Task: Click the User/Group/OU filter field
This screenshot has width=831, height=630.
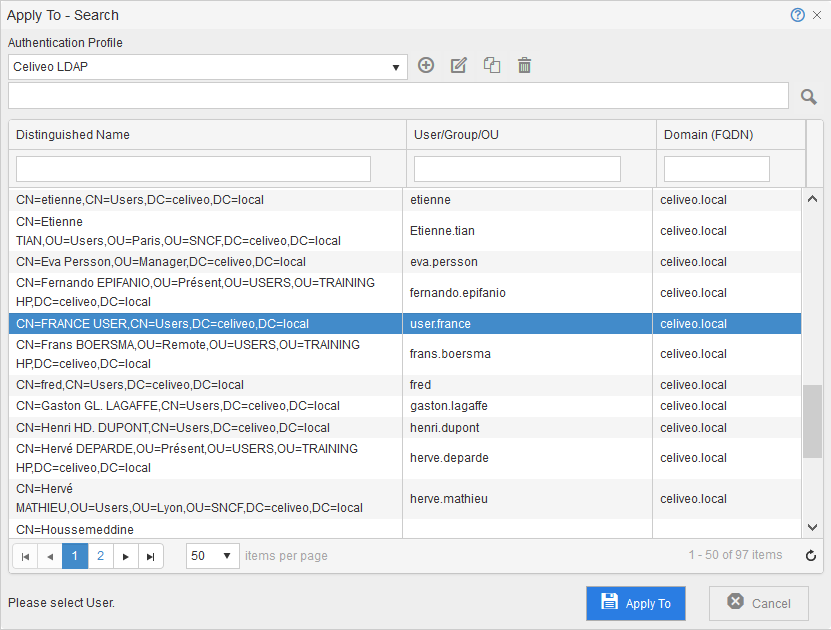Action: (517, 169)
